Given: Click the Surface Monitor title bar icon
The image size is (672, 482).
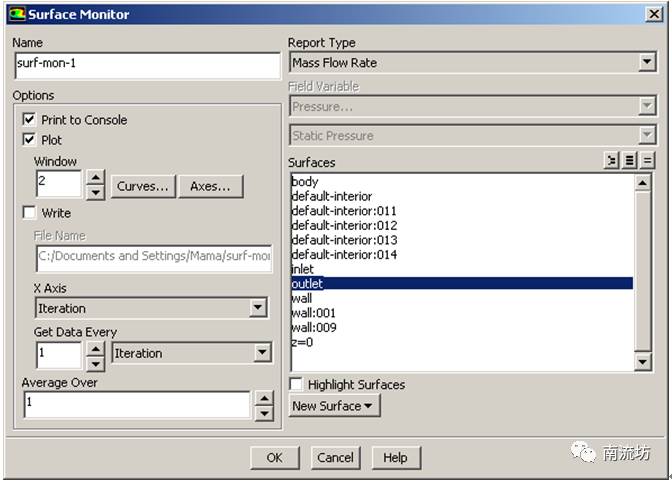Looking at the screenshot, I should point(17,14).
